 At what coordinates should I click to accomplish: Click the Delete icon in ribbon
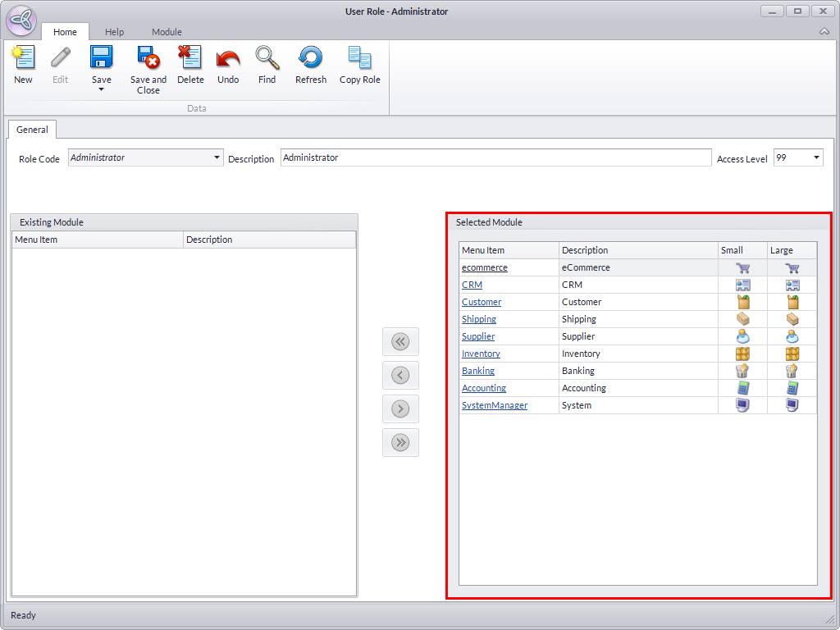click(x=190, y=58)
